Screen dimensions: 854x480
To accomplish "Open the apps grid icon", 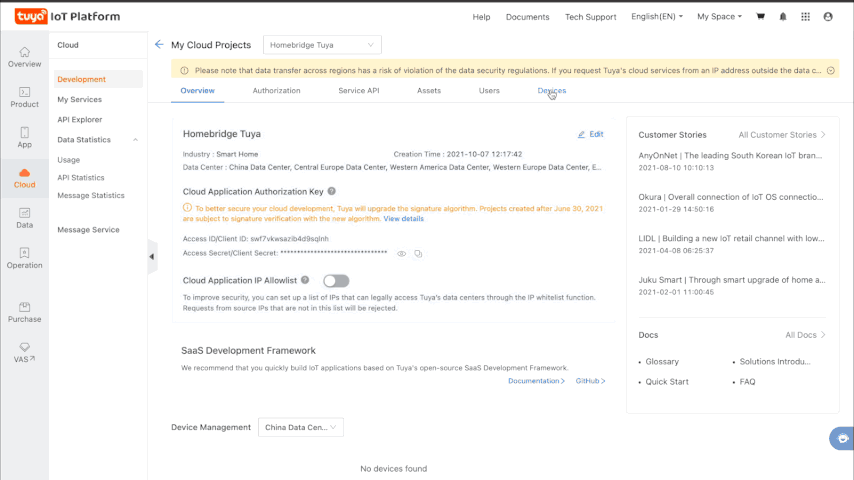I will 806,16.
